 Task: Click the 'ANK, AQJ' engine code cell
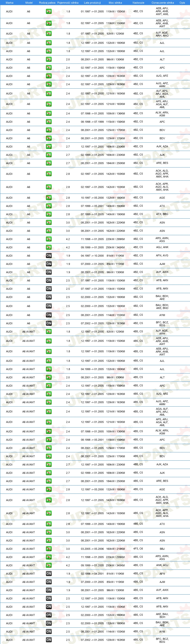(x=162, y=565)
